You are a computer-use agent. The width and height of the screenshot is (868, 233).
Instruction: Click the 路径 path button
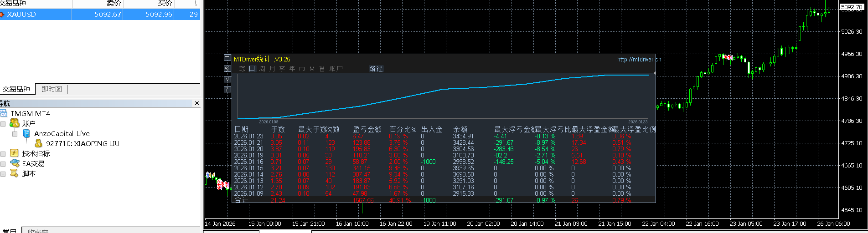pyautogui.click(x=376, y=69)
